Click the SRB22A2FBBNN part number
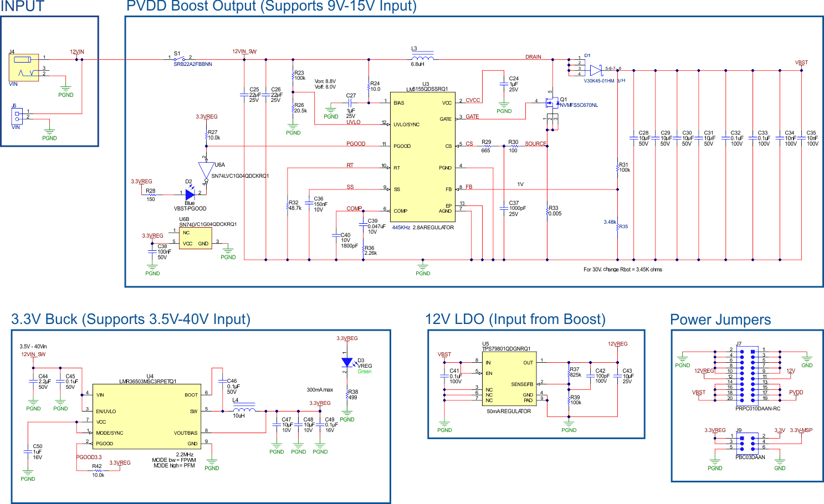The image size is (824, 504). point(193,64)
